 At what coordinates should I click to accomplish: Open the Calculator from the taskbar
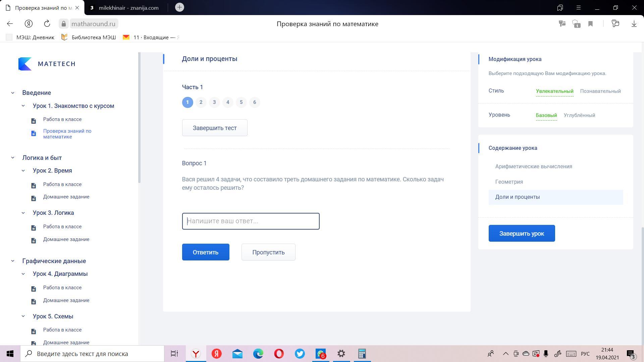(362, 354)
